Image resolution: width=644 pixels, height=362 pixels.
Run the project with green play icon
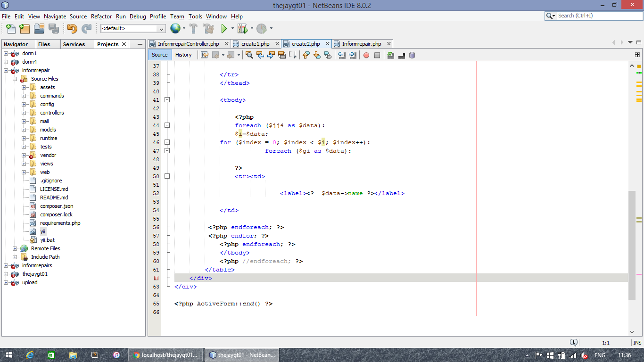(224, 28)
